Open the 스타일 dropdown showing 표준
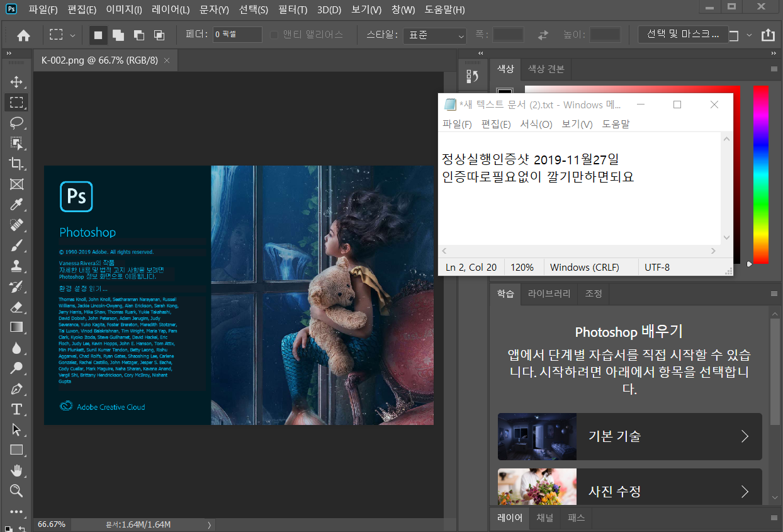The height and width of the screenshot is (532, 783). 434,35
